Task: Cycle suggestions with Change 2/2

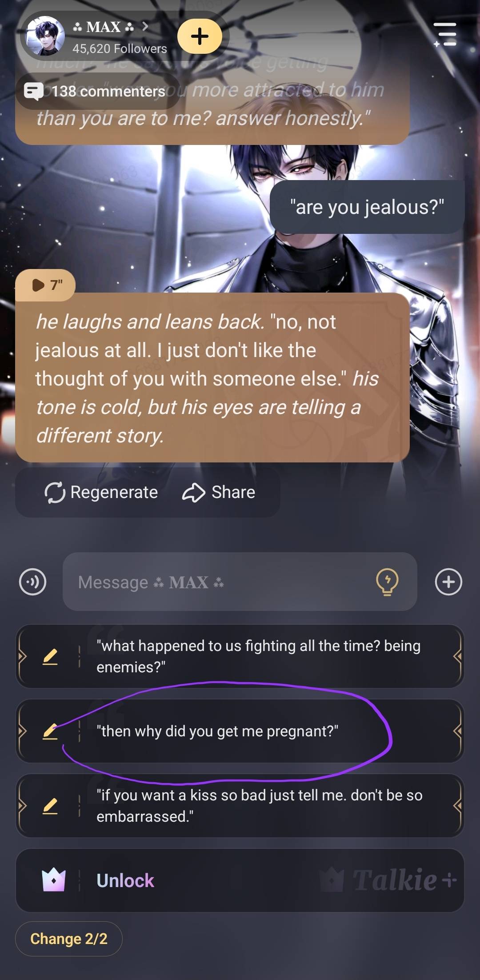Action: coord(69,939)
